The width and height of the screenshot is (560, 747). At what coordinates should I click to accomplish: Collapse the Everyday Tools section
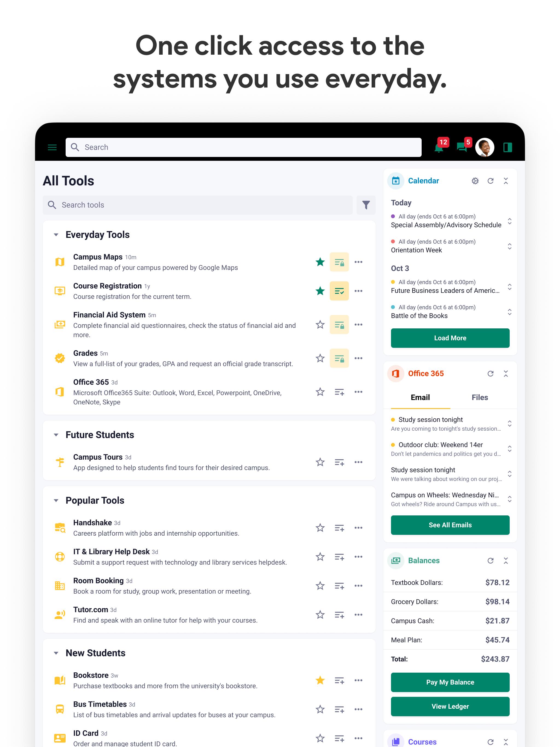point(56,235)
